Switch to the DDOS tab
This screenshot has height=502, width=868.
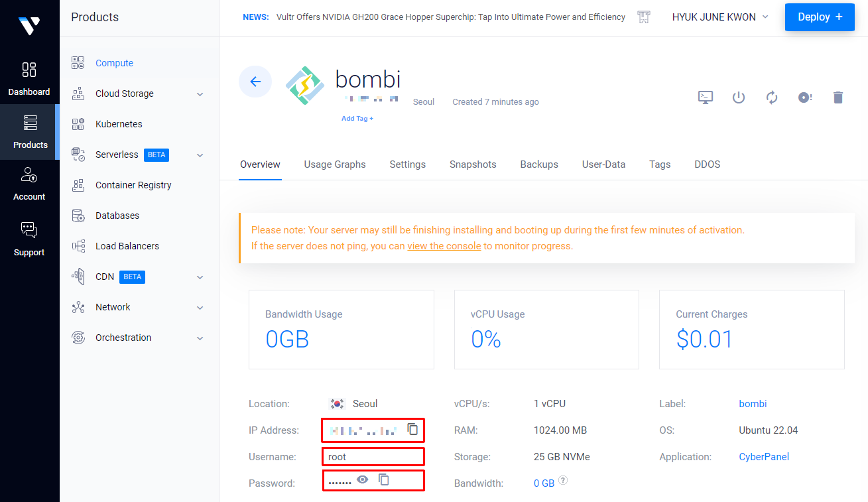(x=708, y=164)
